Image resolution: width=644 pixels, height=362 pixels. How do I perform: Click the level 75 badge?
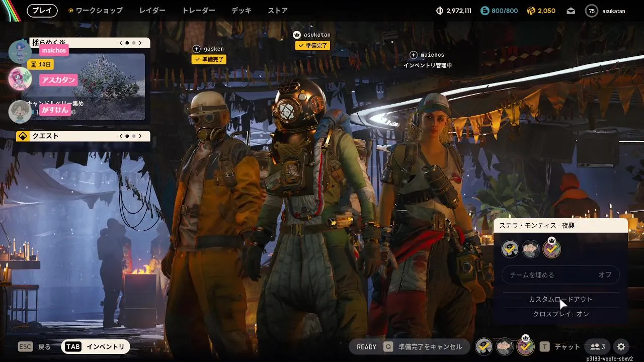click(x=592, y=11)
